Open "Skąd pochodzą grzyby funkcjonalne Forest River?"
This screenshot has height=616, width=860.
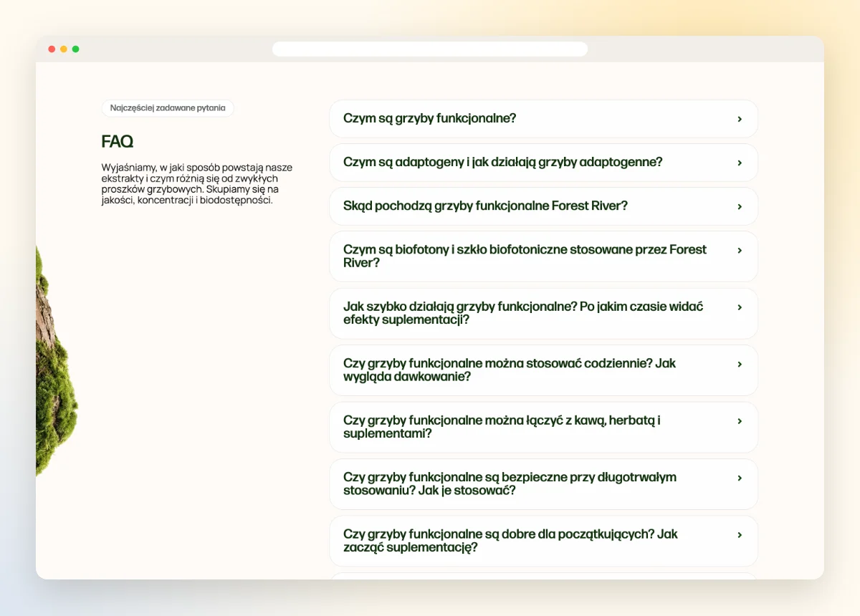pyautogui.click(x=543, y=206)
